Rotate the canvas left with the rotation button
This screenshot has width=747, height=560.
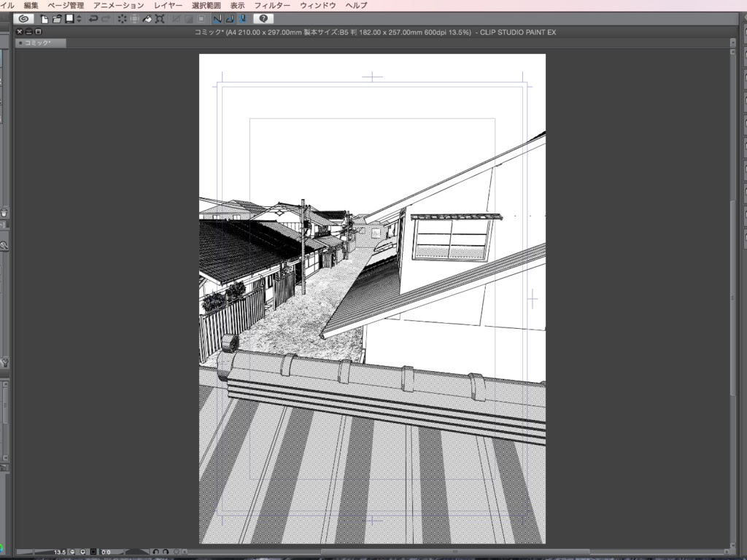[x=156, y=551]
